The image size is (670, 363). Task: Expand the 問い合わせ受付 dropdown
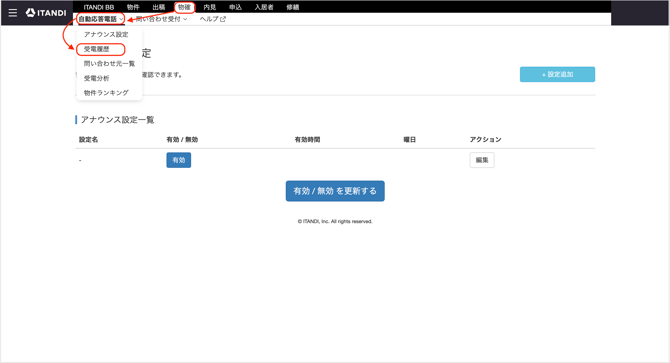point(162,19)
